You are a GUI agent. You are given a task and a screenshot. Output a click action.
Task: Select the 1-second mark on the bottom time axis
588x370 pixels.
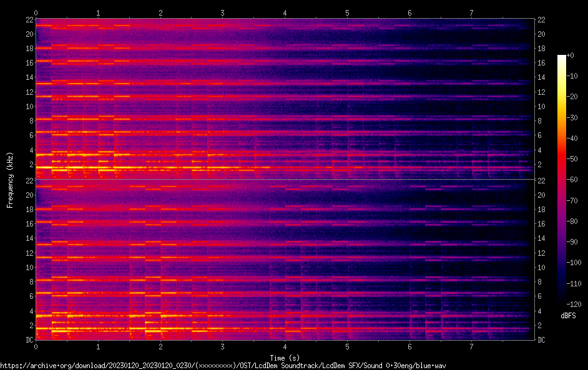pyautogui.click(x=98, y=346)
